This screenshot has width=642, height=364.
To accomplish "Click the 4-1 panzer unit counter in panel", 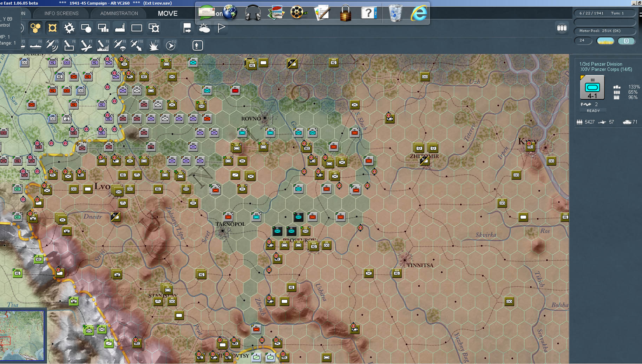I will click(592, 88).
